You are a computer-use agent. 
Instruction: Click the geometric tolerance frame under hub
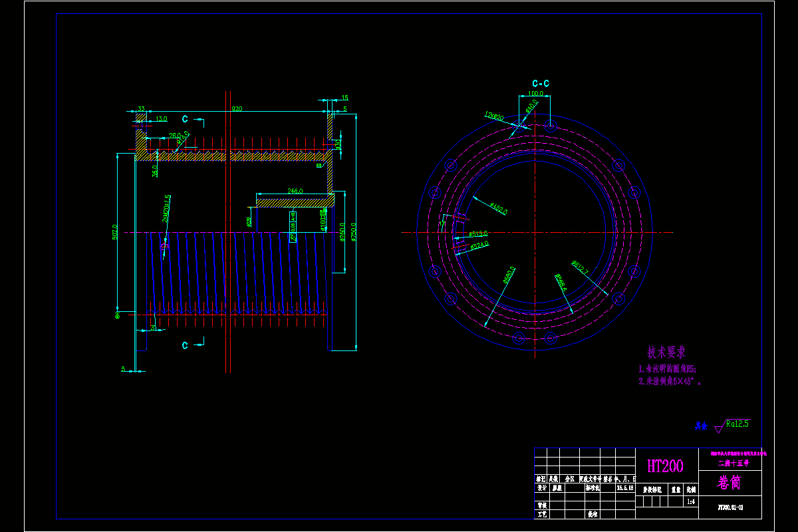point(293,227)
